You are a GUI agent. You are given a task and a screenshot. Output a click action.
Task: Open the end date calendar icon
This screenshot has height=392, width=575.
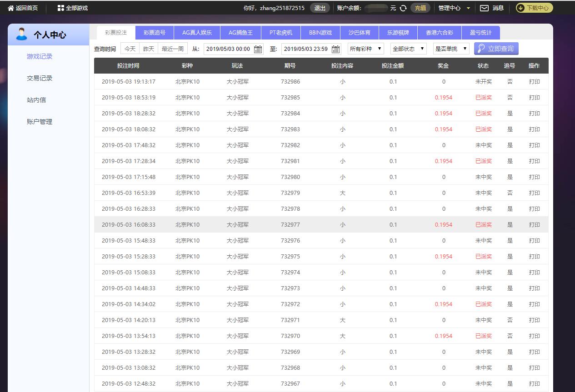pyautogui.click(x=336, y=49)
